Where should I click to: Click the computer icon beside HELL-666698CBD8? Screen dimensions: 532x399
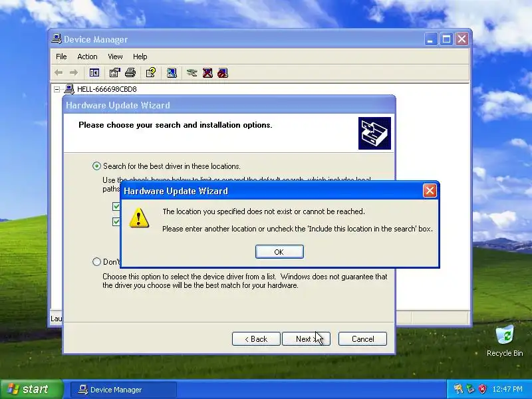pyautogui.click(x=69, y=89)
